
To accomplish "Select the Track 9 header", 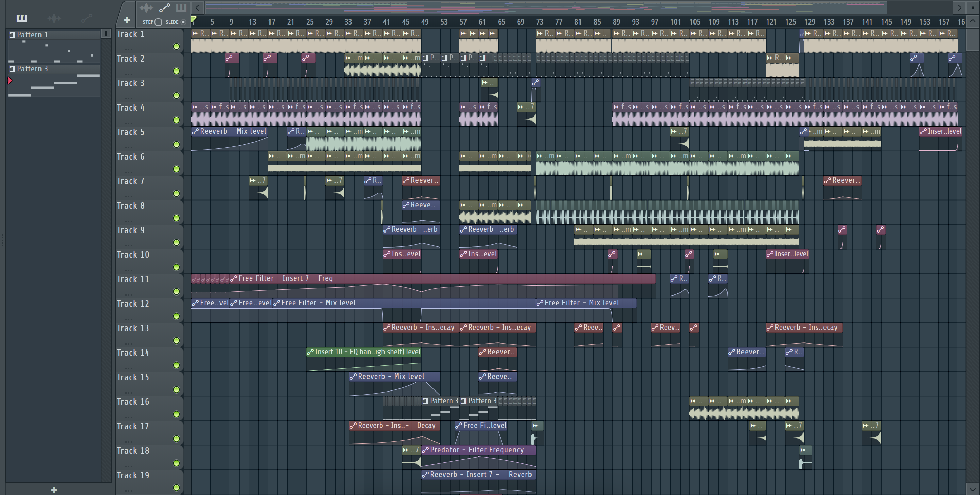I will point(149,237).
